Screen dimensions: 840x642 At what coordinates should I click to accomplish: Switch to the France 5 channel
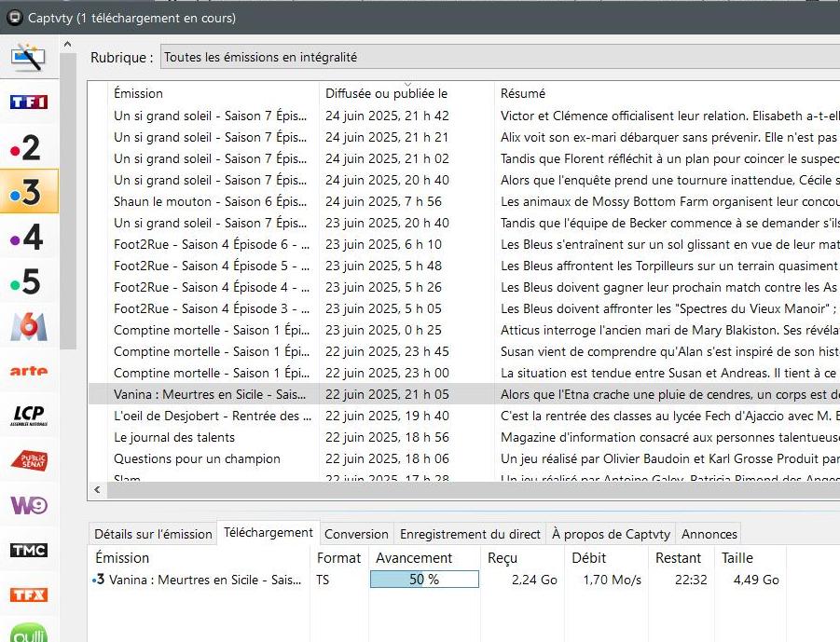click(x=29, y=281)
